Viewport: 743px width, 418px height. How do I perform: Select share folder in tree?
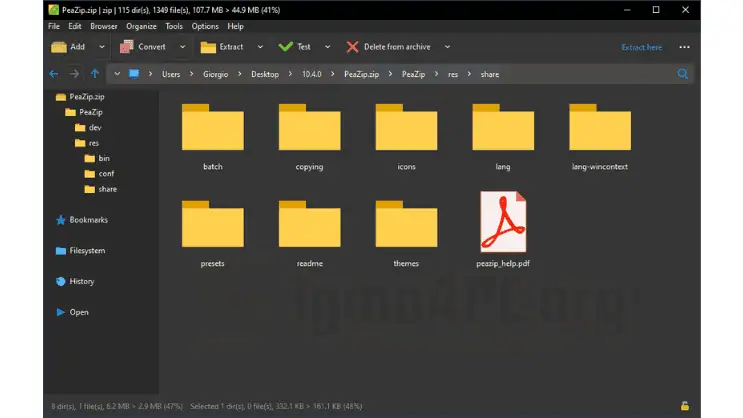coord(101,189)
